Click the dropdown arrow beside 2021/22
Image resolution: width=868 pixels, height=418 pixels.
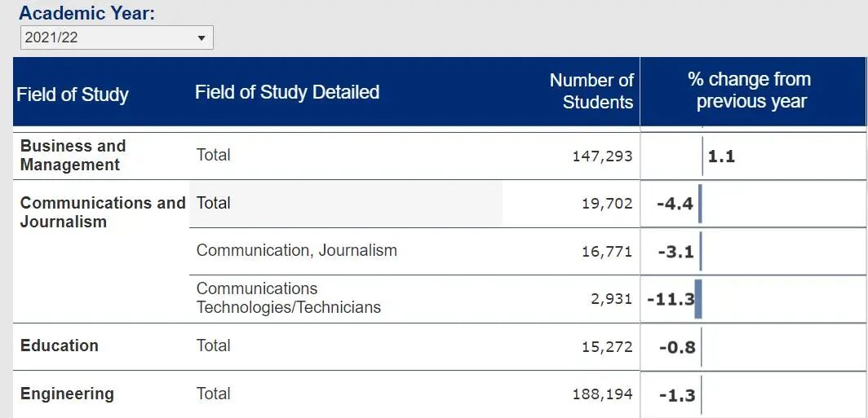tap(201, 37)
